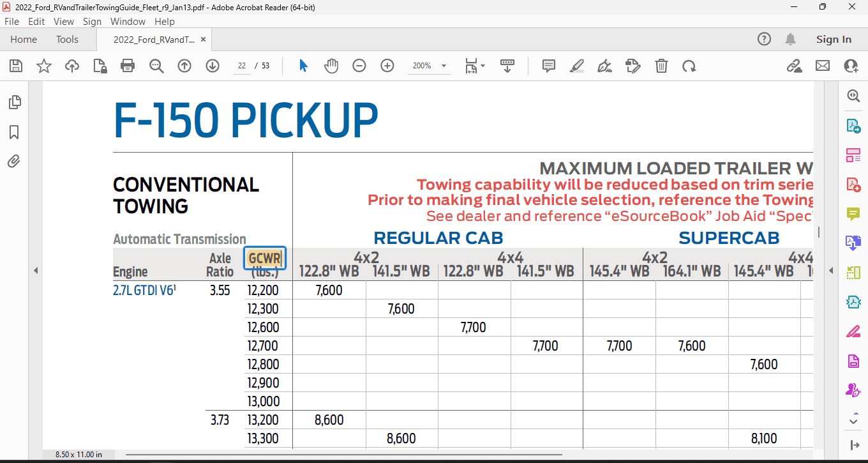Screen dimensions: 868x463
Task: Go to previous page arrow
Action: [x=184, y=66]
